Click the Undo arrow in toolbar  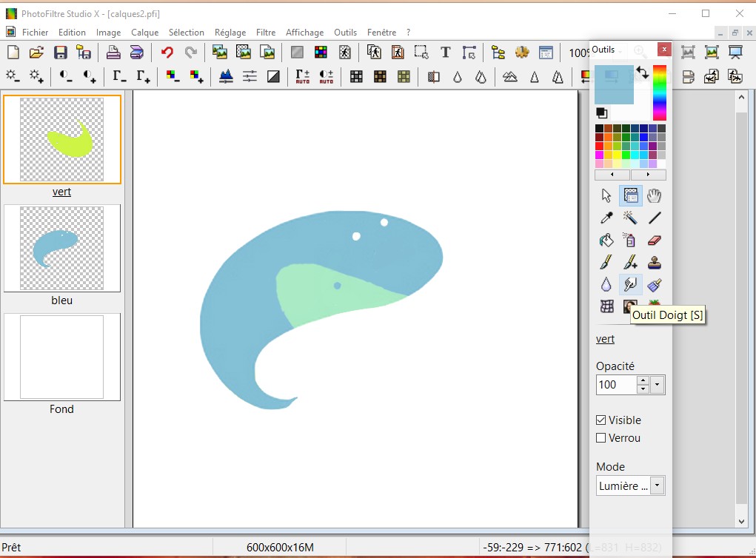(167, 53)
